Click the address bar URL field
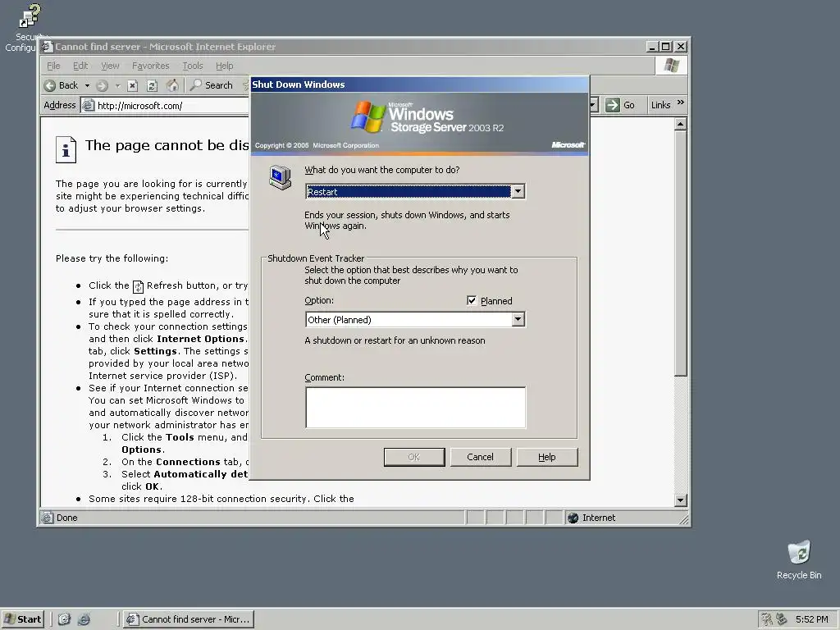Viewport: 840px width, 630px height. 172,106
